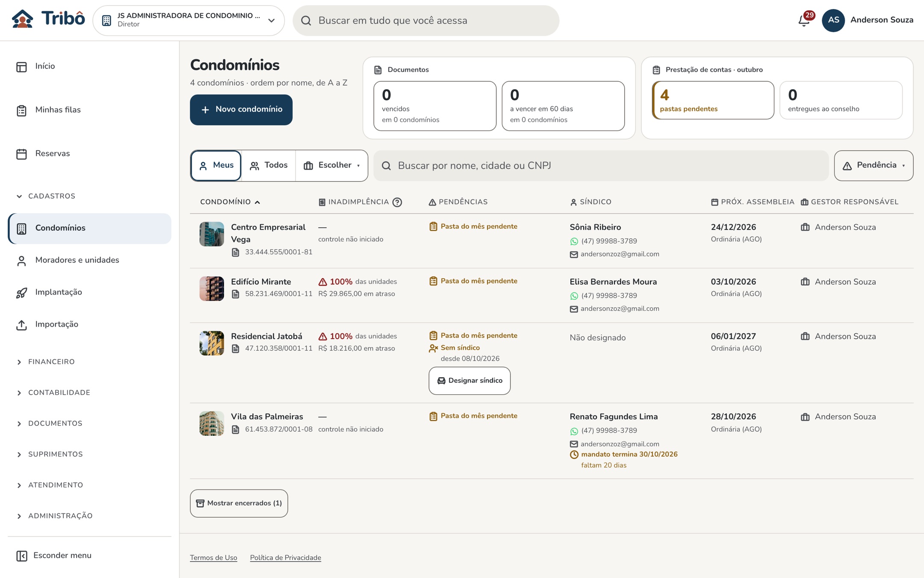The height and width of the screenshot is (578, 924).
Task: Expand the ADMINISTRAÇÃO section
Action: click(x=54, y=516)
